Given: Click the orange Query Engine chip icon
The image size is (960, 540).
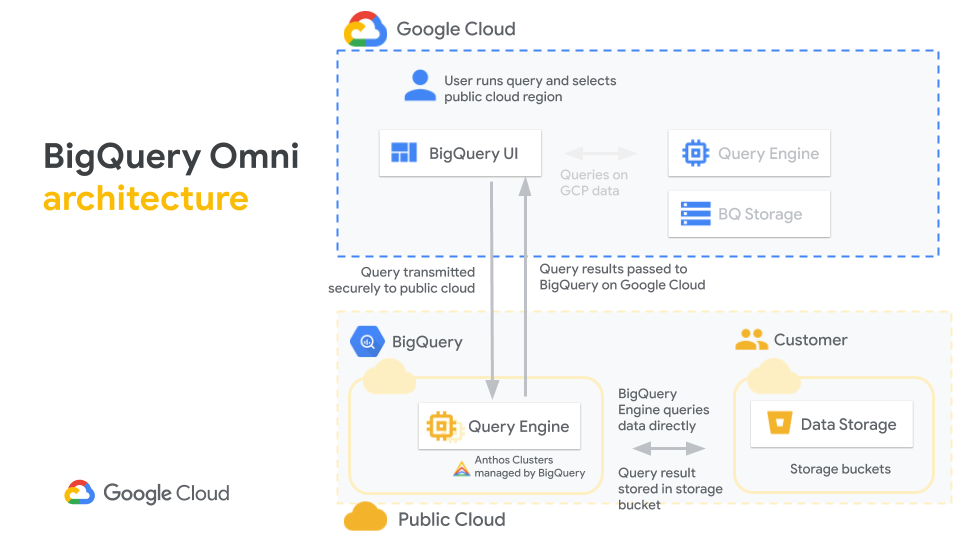Looking at the screenshot, I should pyautogui.click(x=443, y=426).
